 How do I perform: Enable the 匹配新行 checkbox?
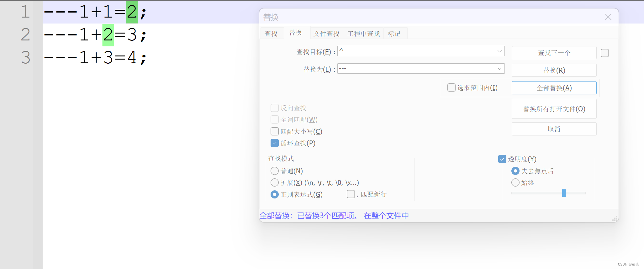[x=351, y=194]
